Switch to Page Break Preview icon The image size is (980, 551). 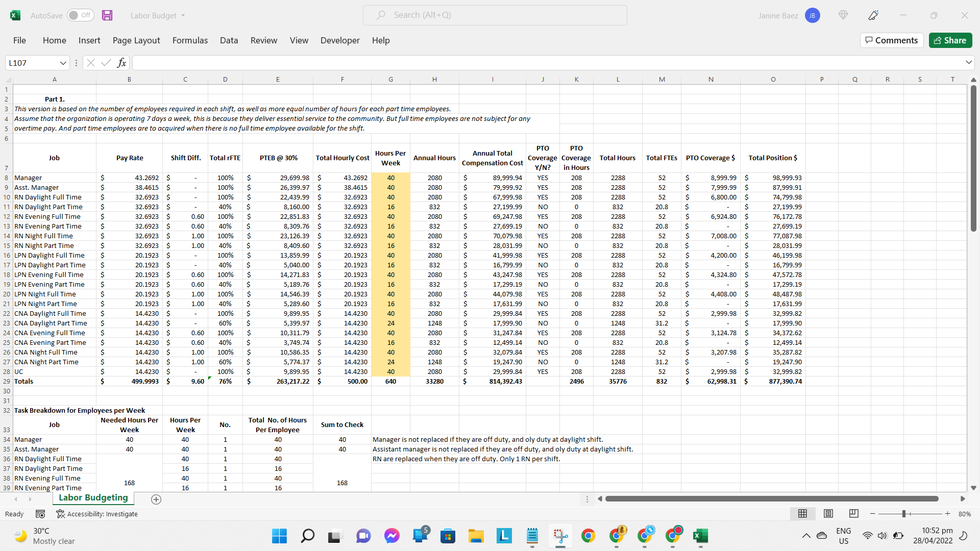853,514
